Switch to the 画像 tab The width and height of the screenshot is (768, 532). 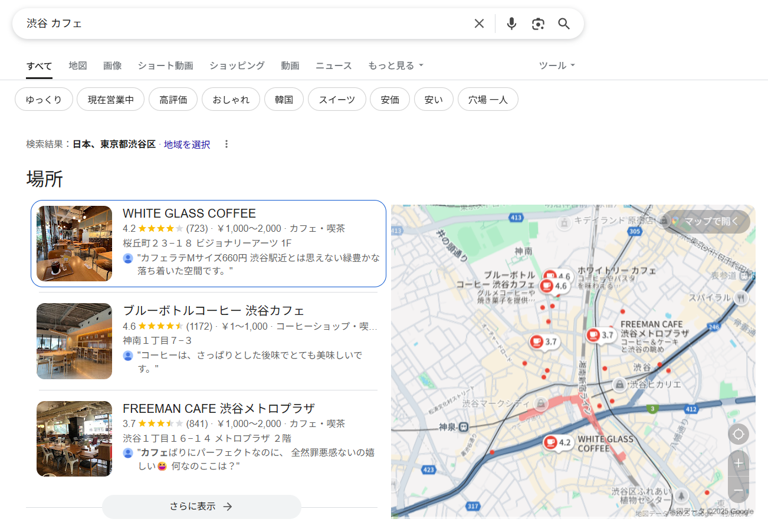coord(112,65)
